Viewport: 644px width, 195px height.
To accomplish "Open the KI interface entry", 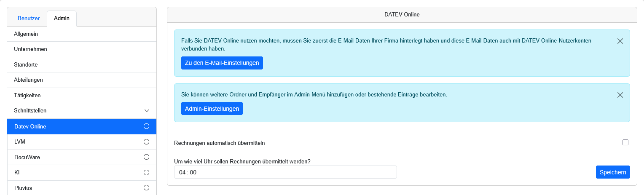I will (82, 173).
